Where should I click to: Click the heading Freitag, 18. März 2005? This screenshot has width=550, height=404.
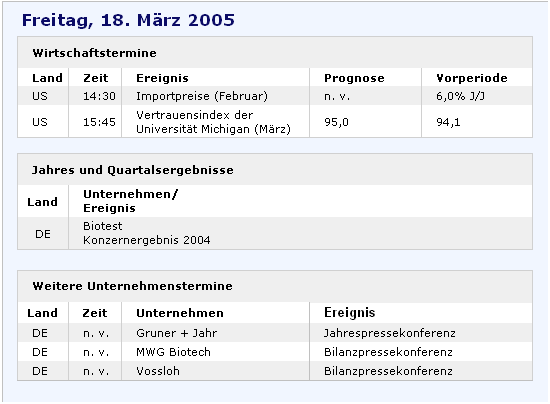tap(128, 20)
